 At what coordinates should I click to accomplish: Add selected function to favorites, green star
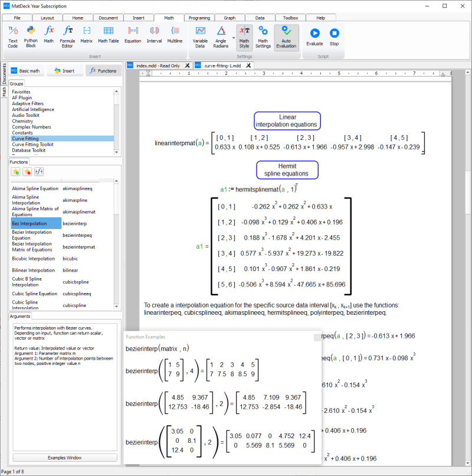[x=16, y=172]
